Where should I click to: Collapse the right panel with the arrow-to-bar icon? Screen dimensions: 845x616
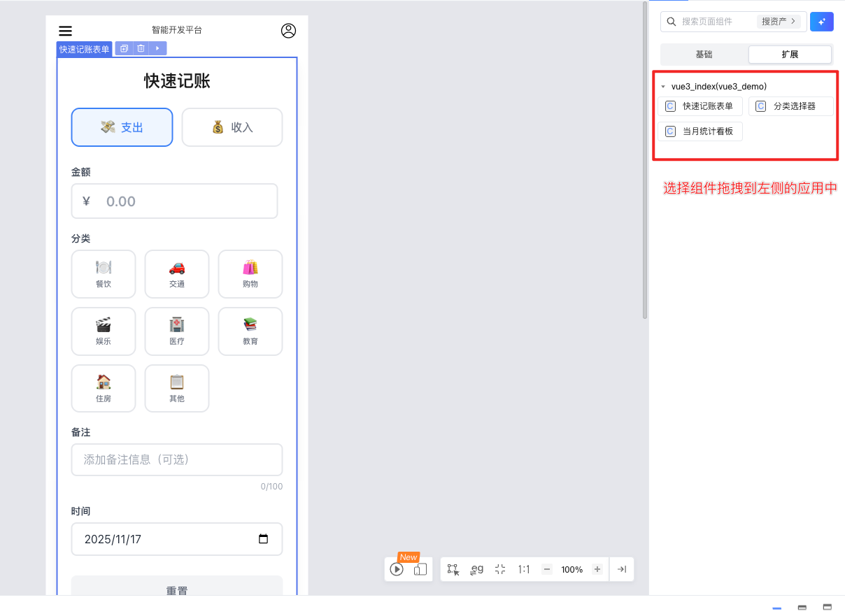[621, 569]
